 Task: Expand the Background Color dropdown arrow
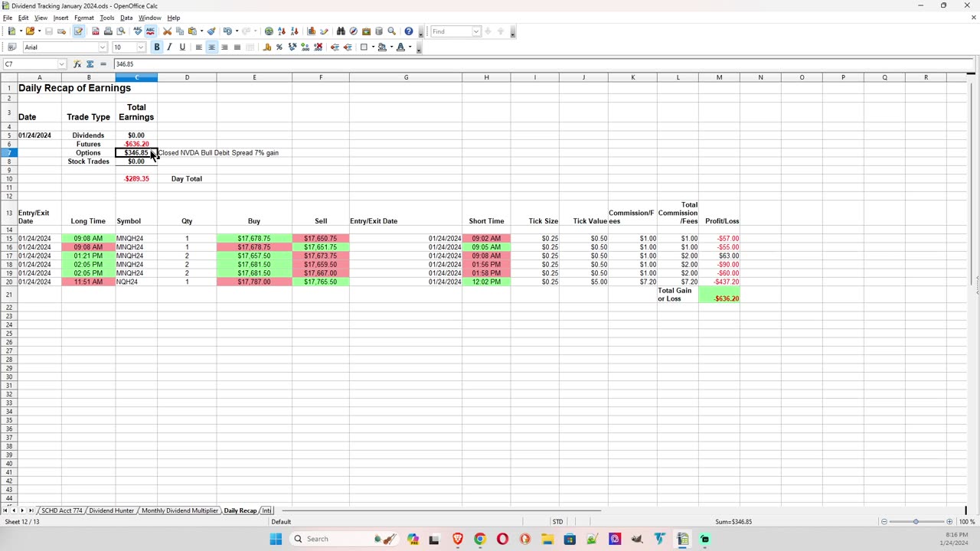(391, 47)
